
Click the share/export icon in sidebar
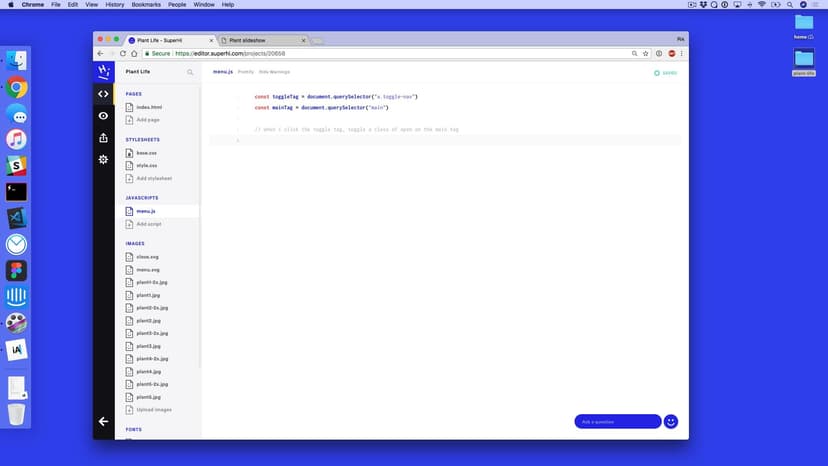click(103, 138)
